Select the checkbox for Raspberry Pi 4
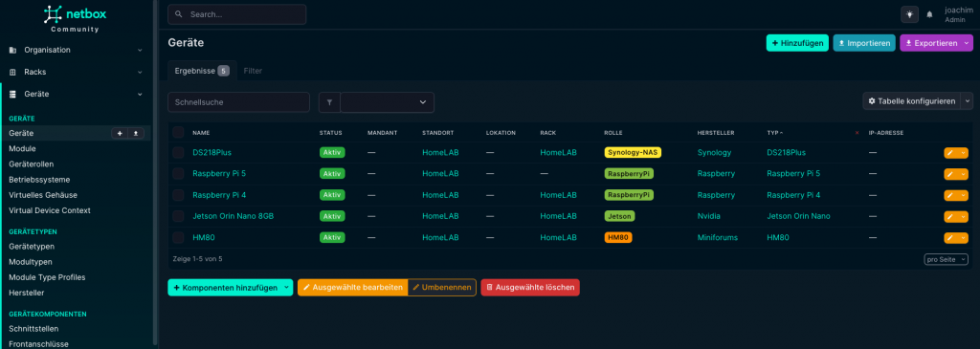This screenshot has width=980, height=349. coord(179,195)
